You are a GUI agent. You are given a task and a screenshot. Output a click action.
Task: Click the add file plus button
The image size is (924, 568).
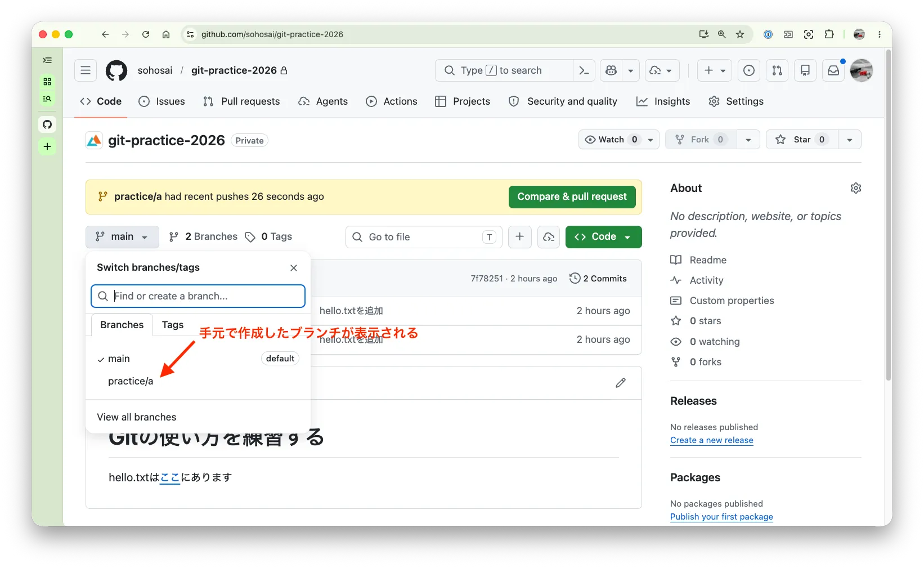coord(520,237)
